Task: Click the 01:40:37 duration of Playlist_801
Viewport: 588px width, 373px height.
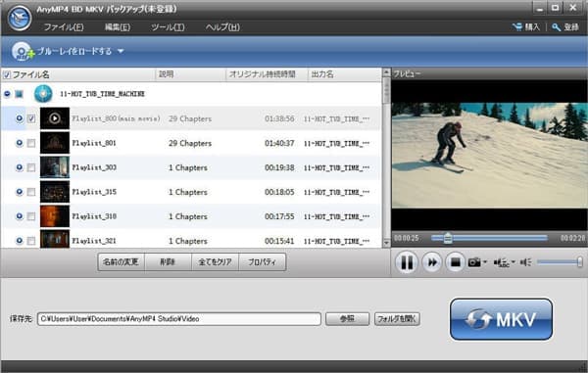Action: (x=279, y=143)
